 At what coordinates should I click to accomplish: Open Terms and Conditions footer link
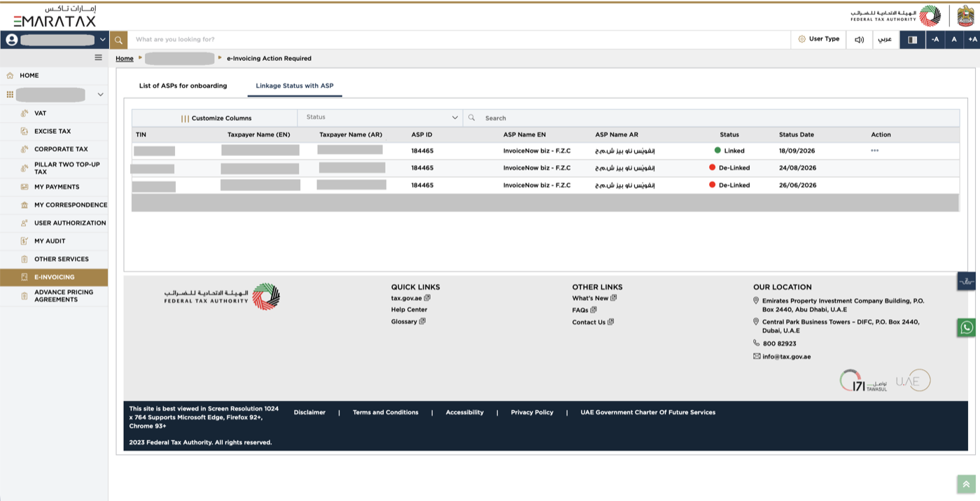[x=386, y=412]
